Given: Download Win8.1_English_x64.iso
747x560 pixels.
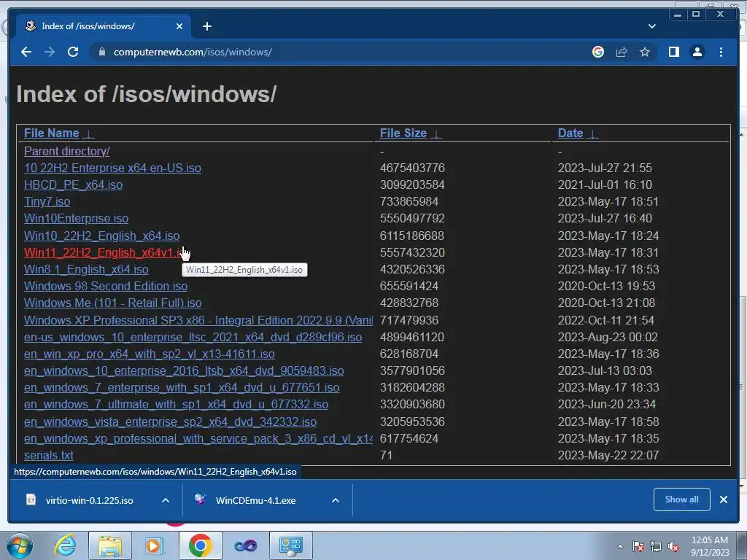Looking at the screenshot, I should click(86, 270).
